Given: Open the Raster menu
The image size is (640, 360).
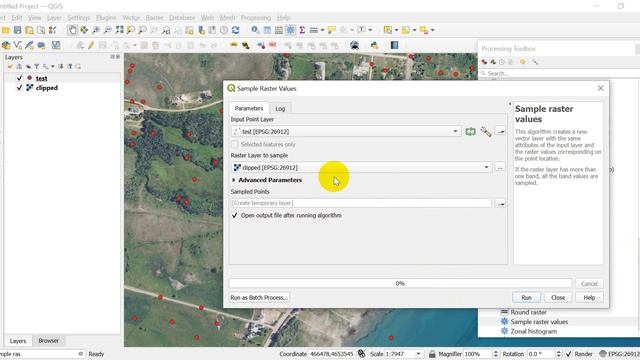Looking at the screenshot, I should coord(154,18).
